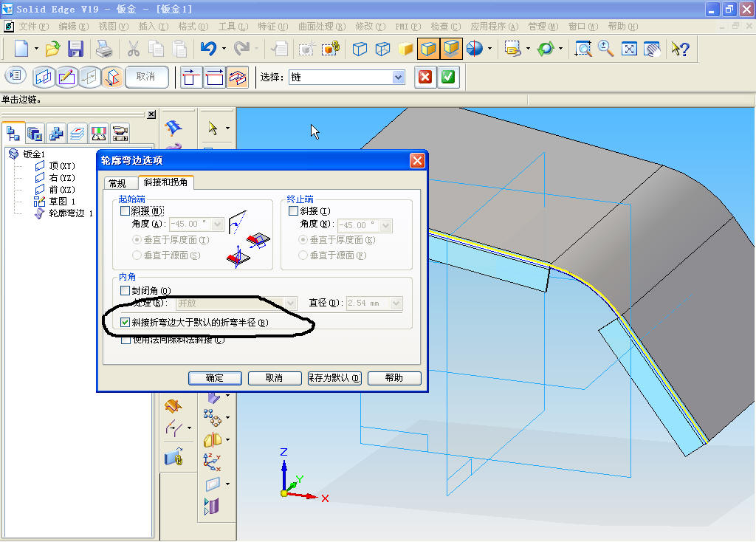The image size is (756, 542).
Task: Open contour flange options icon in ribbon bar
Action: click(16, 76)
